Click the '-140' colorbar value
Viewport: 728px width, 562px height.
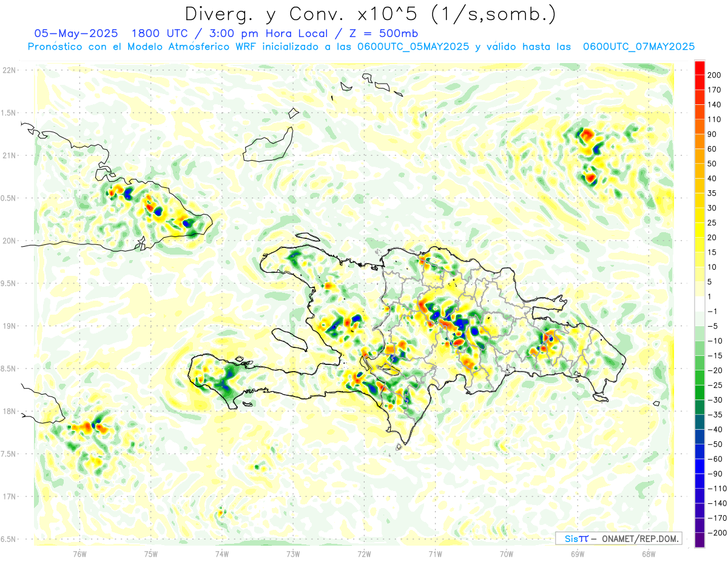[x=718, y=503]
